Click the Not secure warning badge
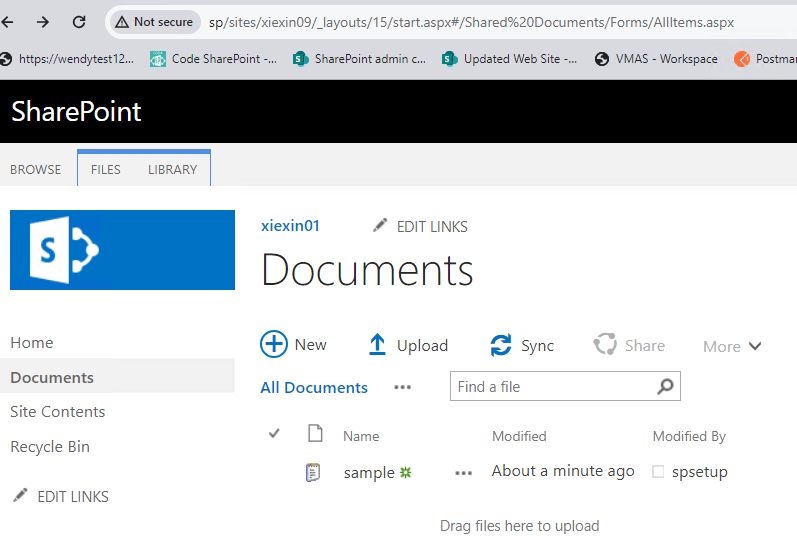Image resolution: width=797 pixels, height=547 pixels. point(155,22)
